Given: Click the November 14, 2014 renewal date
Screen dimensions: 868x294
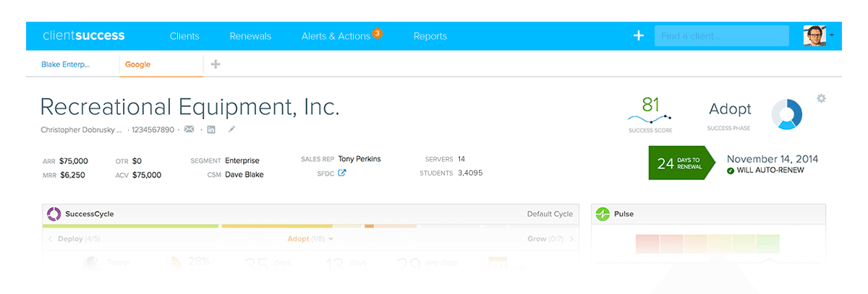Looking at the screenshot, I should point(773,159).
